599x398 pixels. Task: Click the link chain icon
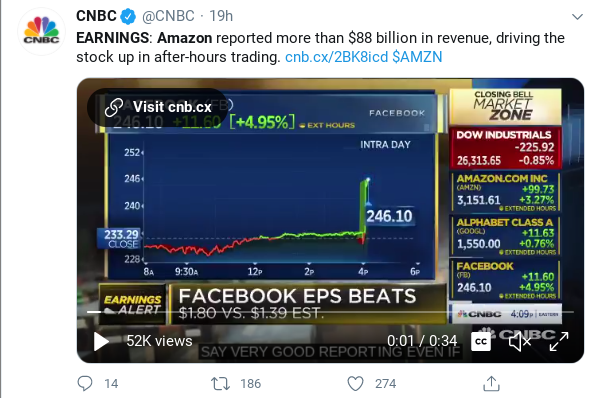[114, 107]
